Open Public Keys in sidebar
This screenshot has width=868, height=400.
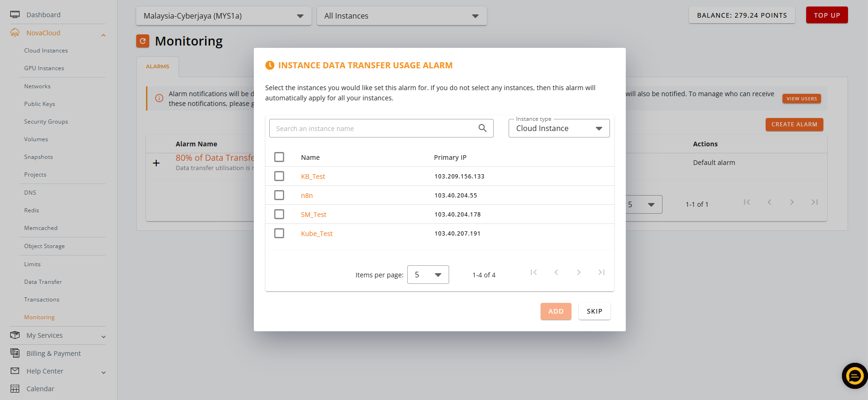click(x=40, y=104)
